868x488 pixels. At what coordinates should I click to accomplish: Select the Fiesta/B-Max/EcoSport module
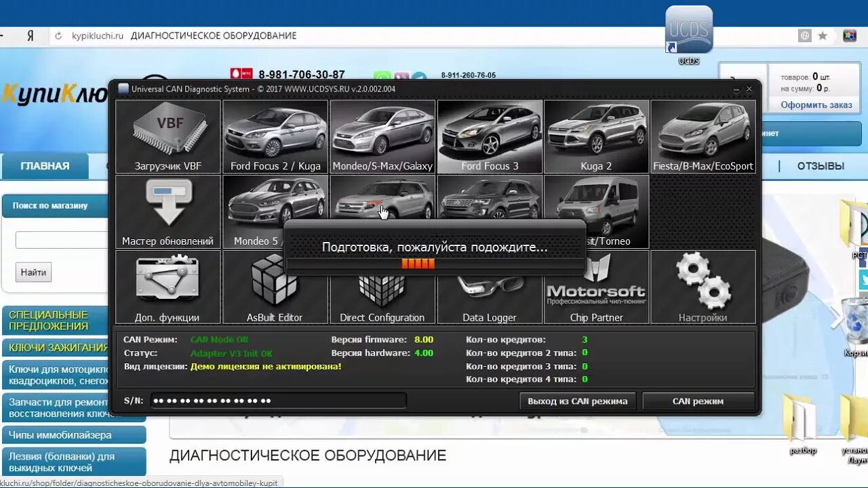(704, 136)
